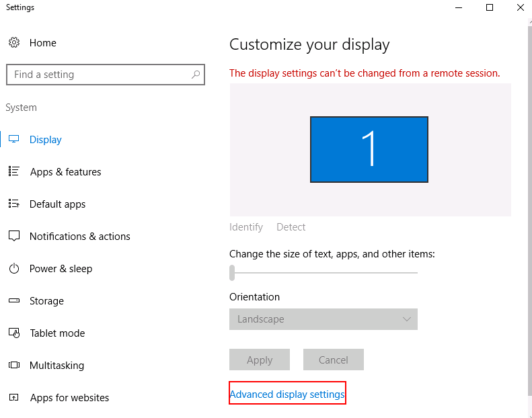The image size is (532, 418).
Task: Click the Power & sleep icon
Action: coord(14,268)
